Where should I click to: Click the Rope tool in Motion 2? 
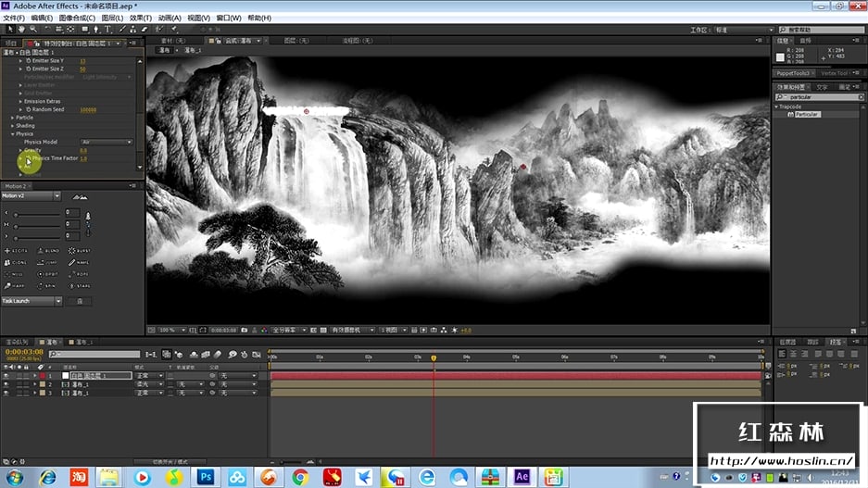tap(80, 274)
